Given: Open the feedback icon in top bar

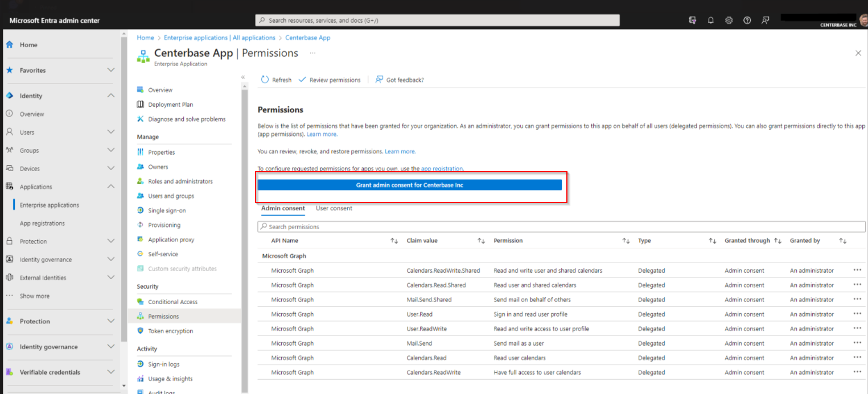Looking at the screenshot, I should click(x=766, y=20).
